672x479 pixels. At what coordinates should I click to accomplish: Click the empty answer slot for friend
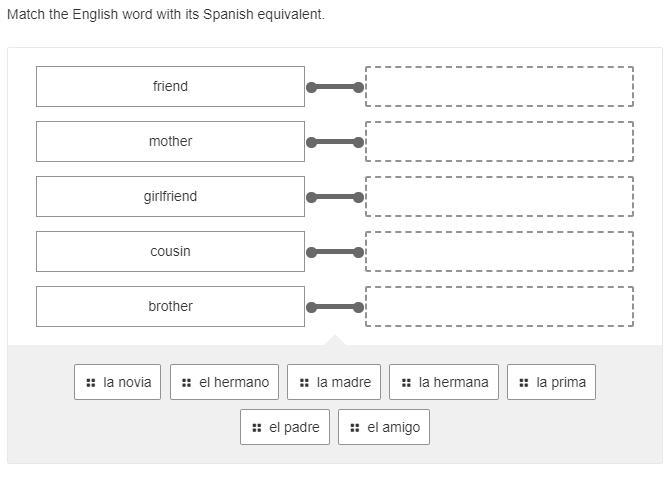pos(499,87)
